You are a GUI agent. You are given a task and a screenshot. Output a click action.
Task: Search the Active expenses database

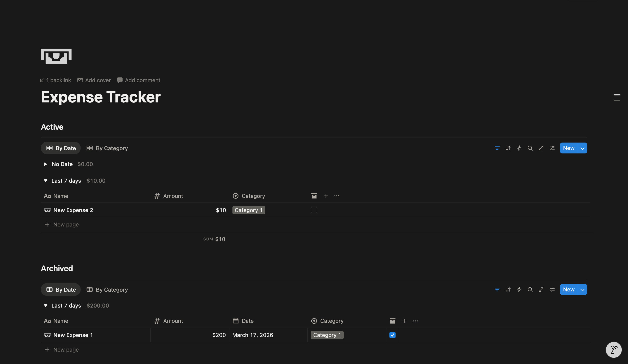530,148
